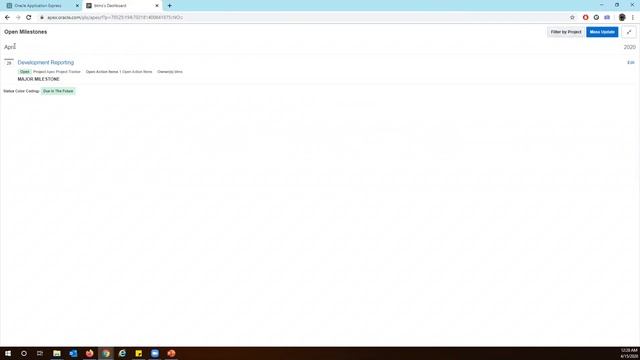
Task: Click the purple extension icon
Action: pos(607,18)
